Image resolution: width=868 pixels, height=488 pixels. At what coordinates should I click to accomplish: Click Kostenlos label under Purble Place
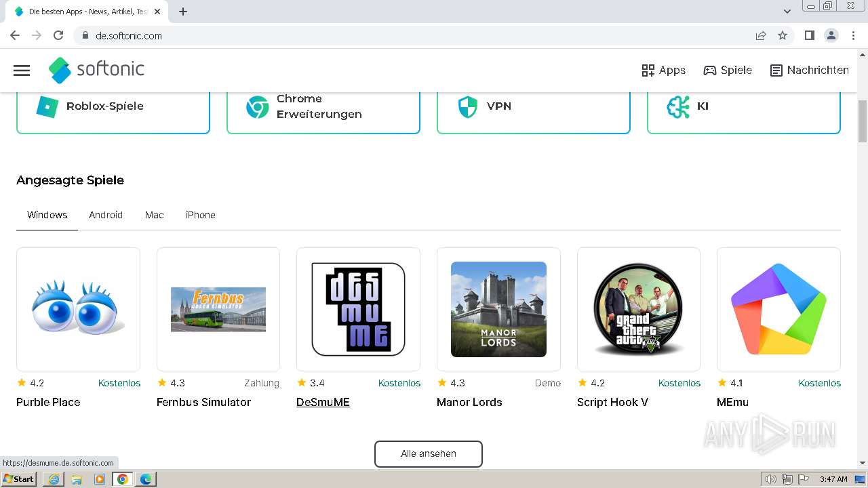point(119,383)
